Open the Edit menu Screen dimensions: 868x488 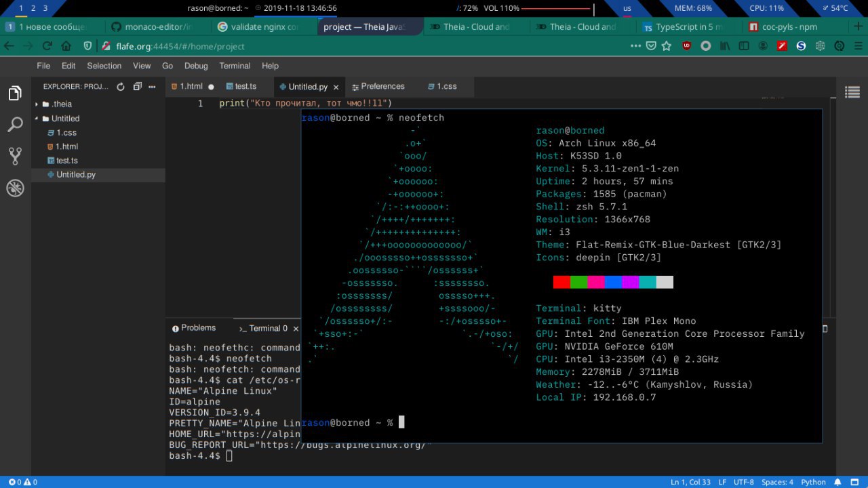[68, 66]
